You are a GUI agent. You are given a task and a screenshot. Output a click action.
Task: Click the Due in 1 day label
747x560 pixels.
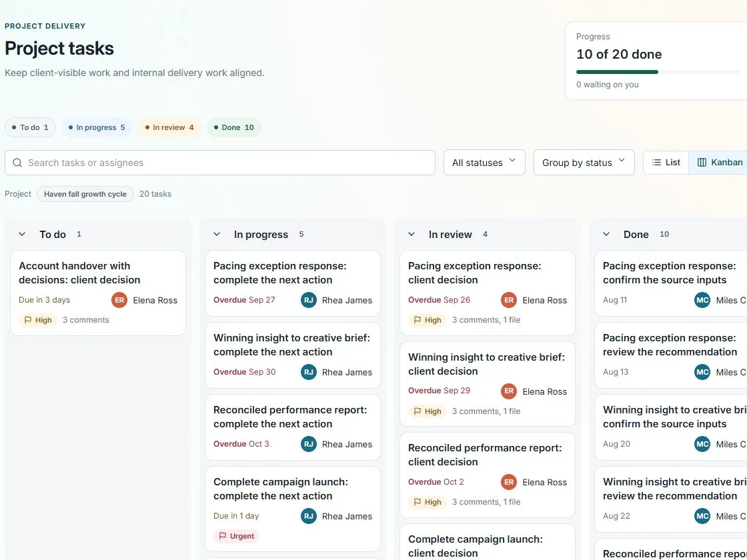pos(236,516)
